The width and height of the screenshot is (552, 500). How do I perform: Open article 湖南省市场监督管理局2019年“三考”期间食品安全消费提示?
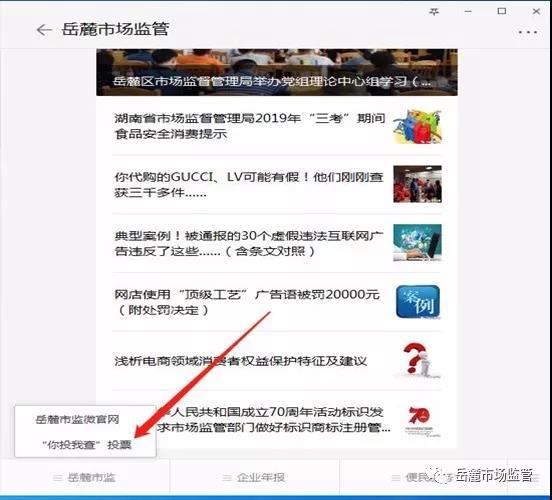point(277,126)
